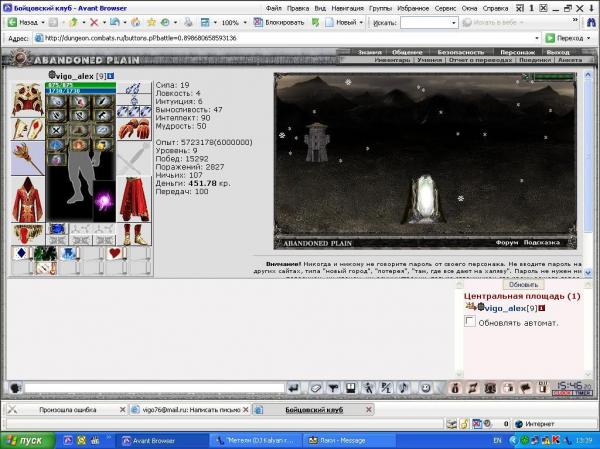Click the purple glowing orb item
Screen dimensions: 600x449
[x=104, y=201]
